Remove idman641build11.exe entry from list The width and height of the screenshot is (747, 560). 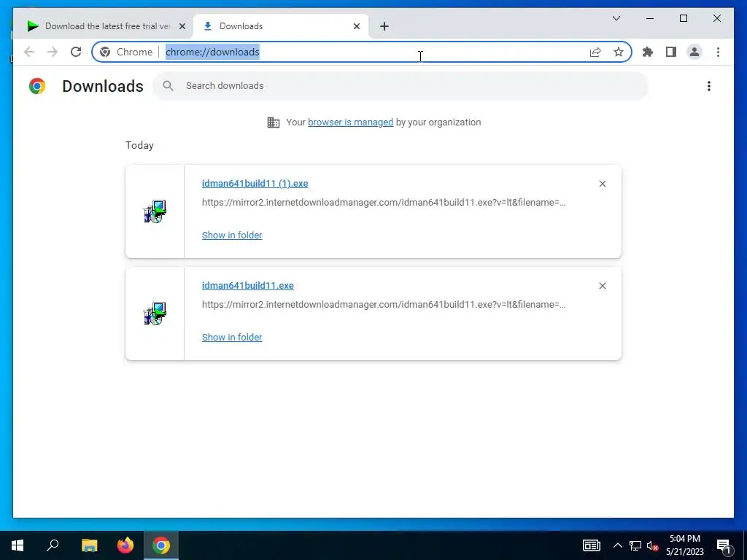pos(602,286)
